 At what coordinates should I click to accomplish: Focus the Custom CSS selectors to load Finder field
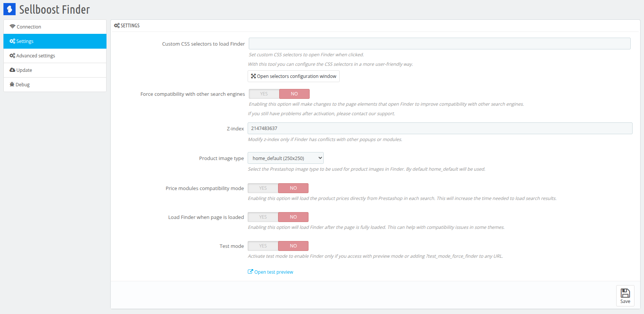pos(440,43)
